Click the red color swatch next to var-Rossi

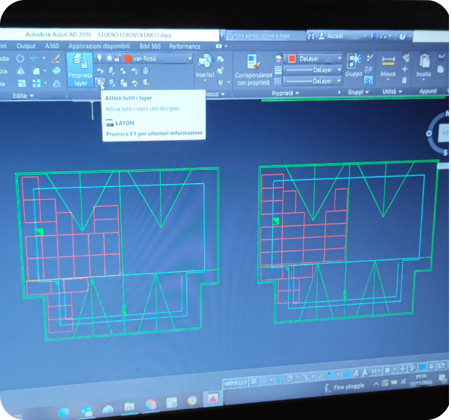(128, 59)
